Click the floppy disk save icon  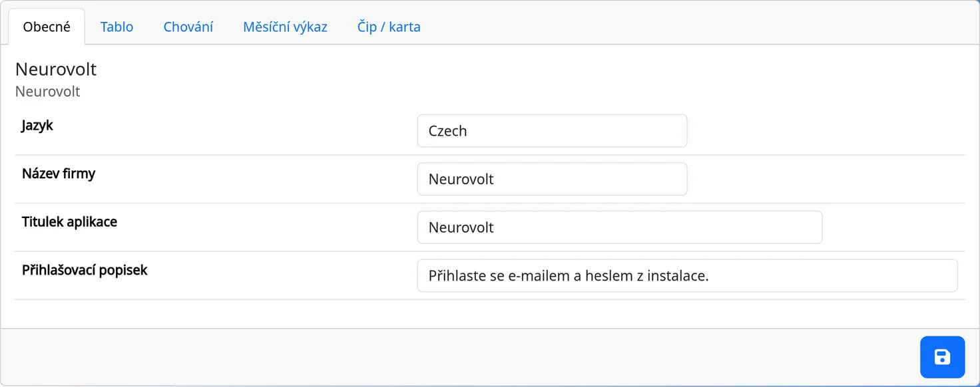[942, 357]
